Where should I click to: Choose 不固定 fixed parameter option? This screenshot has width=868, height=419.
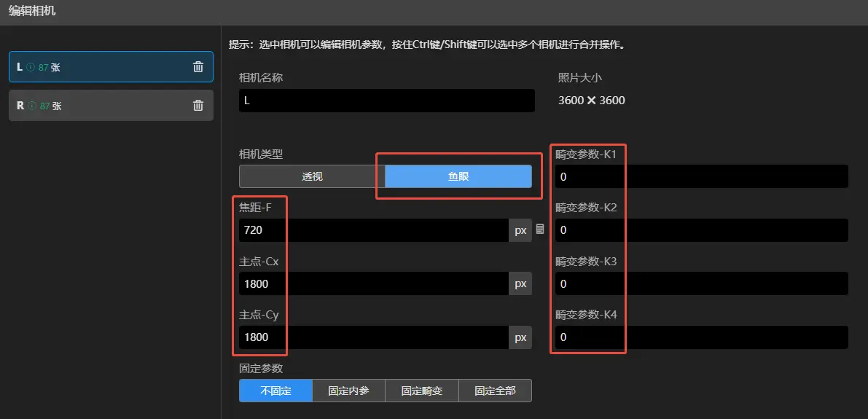click(x=275, y=391)
